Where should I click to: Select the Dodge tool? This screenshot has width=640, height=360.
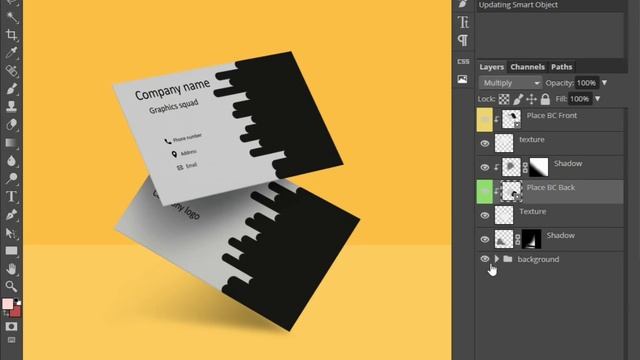click(11, 178)
